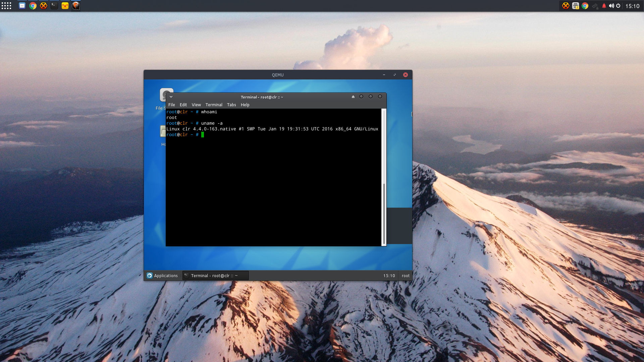Click the power icon in system tray
Screen dimensions: 644x362
tap(618, 6)
